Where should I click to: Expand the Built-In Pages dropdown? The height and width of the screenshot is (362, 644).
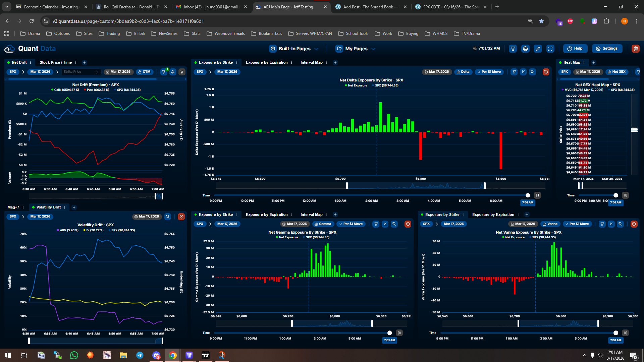294,49
